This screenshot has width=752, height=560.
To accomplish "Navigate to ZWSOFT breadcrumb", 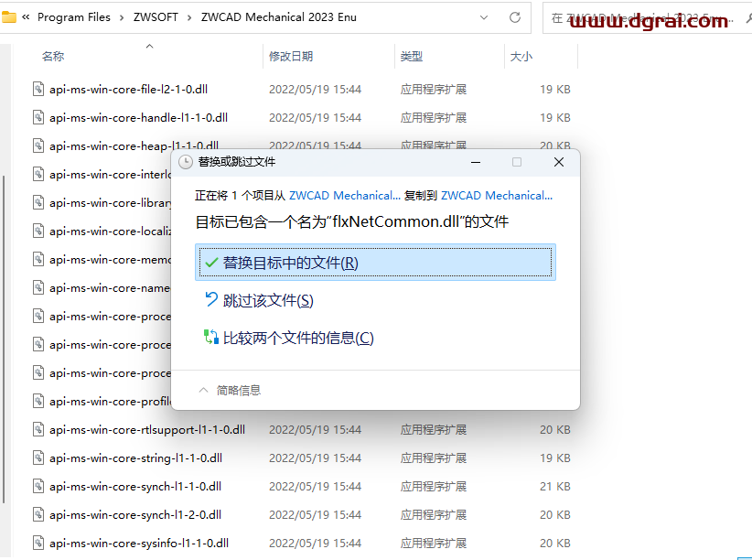I will point(156,17).
